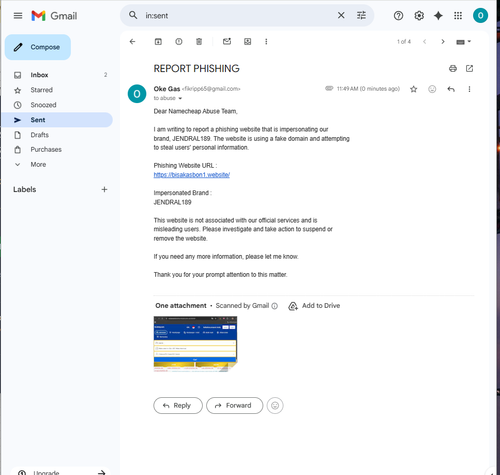This screenshot has width=500, height=475.
Task: Click the Gmail logo
Action: click(x=54, y=16)
